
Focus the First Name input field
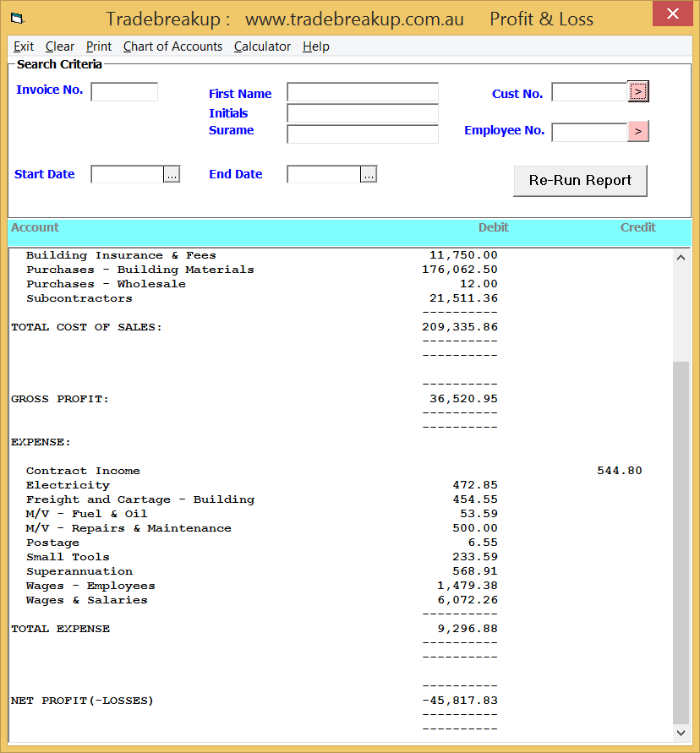tap(363, 92)
